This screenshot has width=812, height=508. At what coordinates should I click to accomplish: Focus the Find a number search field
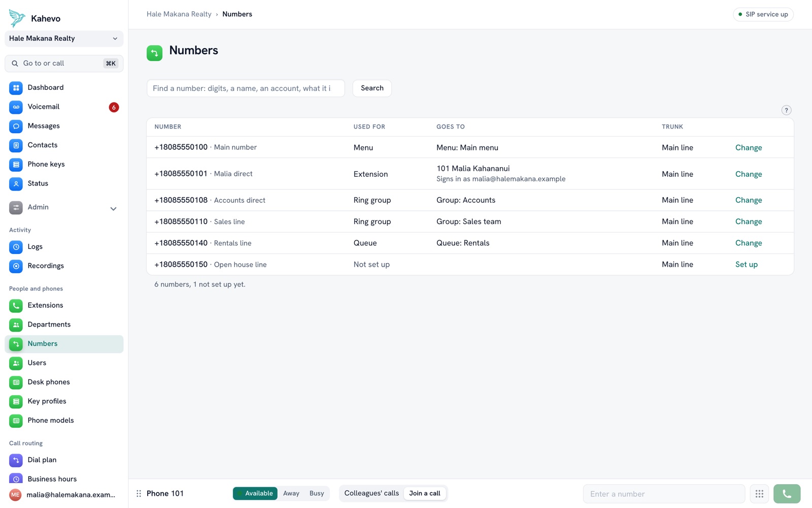[246, 88]
